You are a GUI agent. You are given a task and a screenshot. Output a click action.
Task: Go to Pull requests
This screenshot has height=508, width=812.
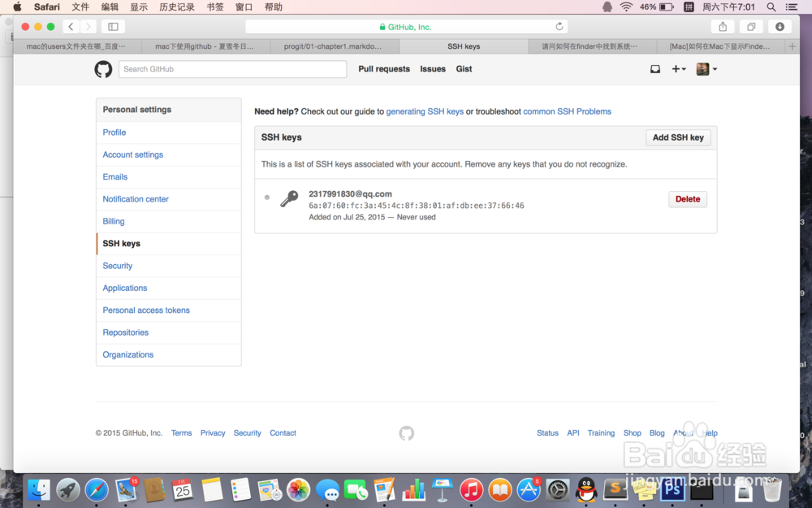(384, 69)
